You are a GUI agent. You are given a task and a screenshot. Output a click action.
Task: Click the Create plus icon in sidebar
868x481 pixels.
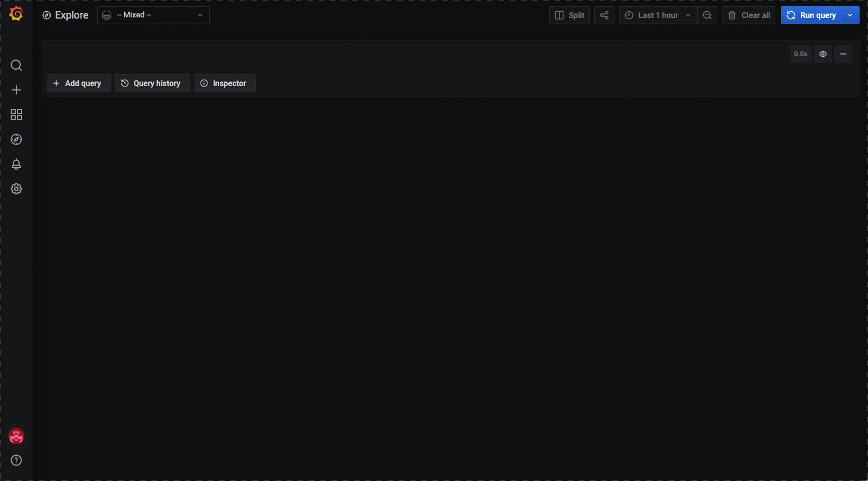point(16,90)
